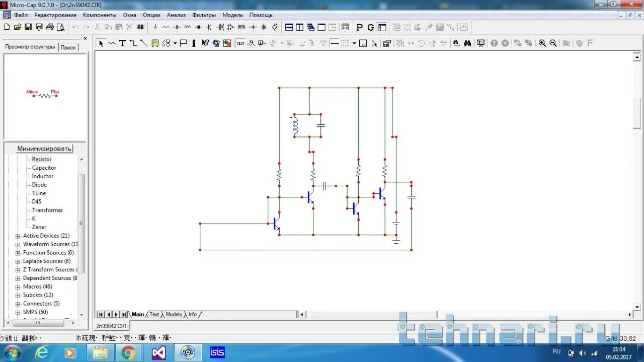
Task: Open the calculator icon in toolbar
Action: tap(345, 27)
